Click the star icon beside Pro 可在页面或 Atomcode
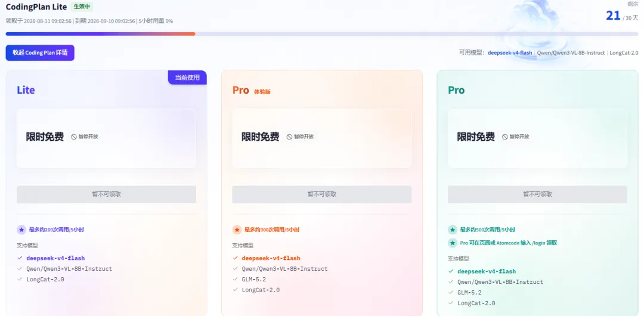Screen dimensions: 644x316 (453, 243)
